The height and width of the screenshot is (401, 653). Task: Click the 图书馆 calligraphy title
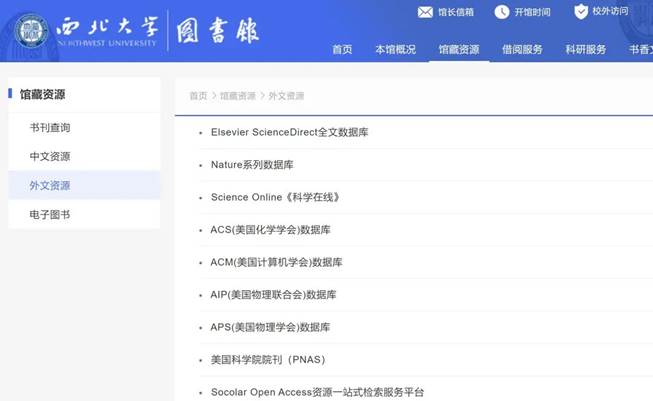[x=218, y=30]
